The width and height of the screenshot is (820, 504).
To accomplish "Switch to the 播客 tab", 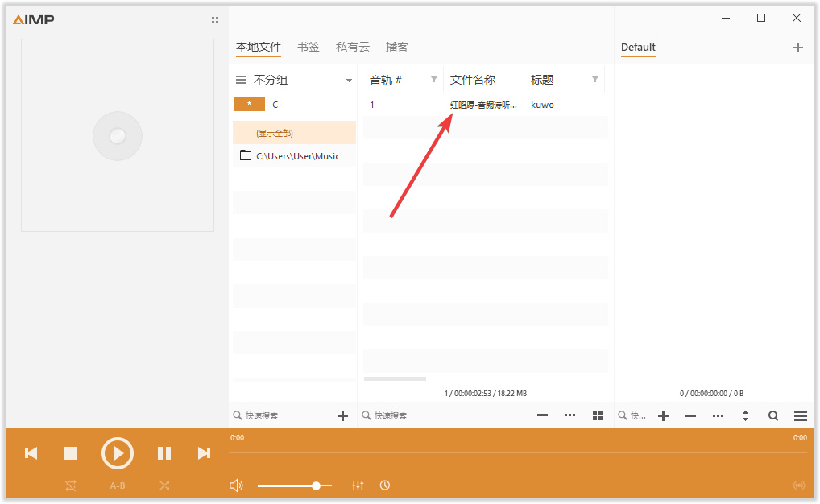I will coord(396,47).
